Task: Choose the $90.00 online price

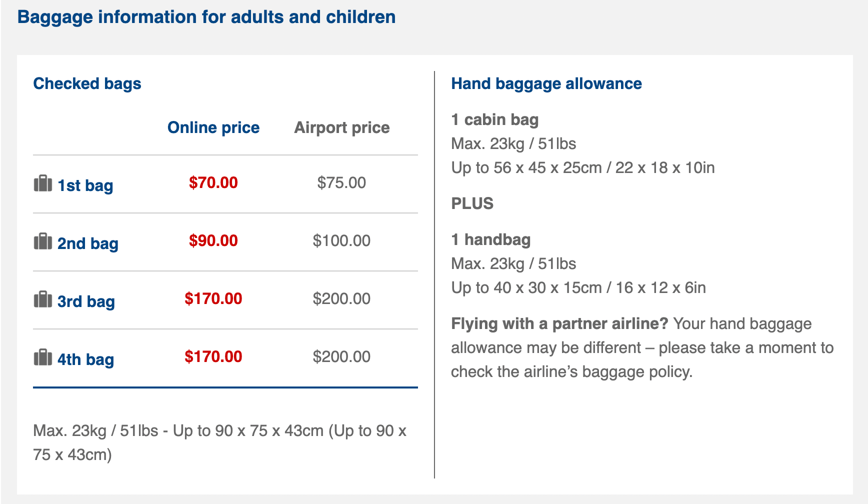Action: (x=213, y=240)
